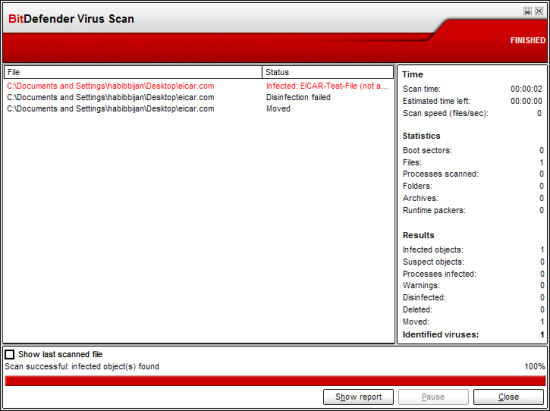Click the Archives statistic label

tap(421, 198)
